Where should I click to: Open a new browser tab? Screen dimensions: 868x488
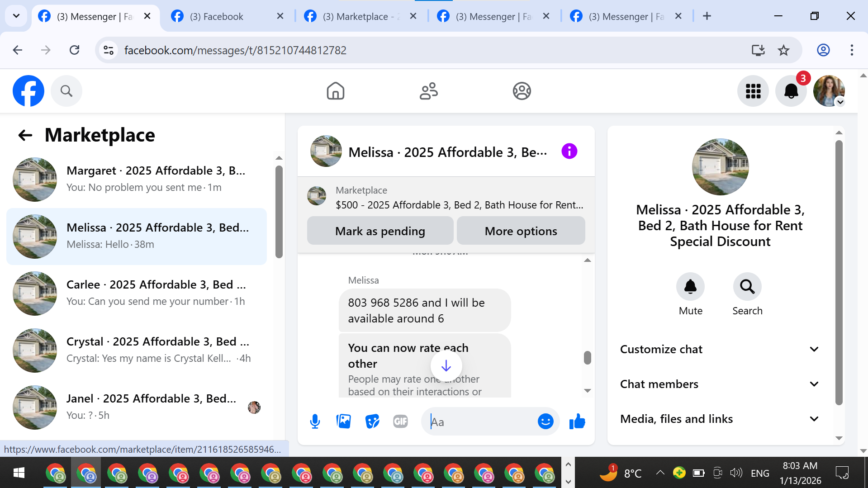click(x=707, y=16)
